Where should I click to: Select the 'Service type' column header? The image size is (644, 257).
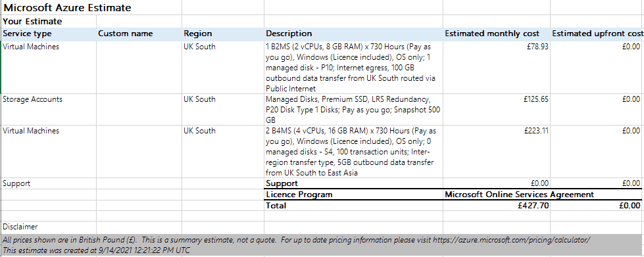(49, 34)
